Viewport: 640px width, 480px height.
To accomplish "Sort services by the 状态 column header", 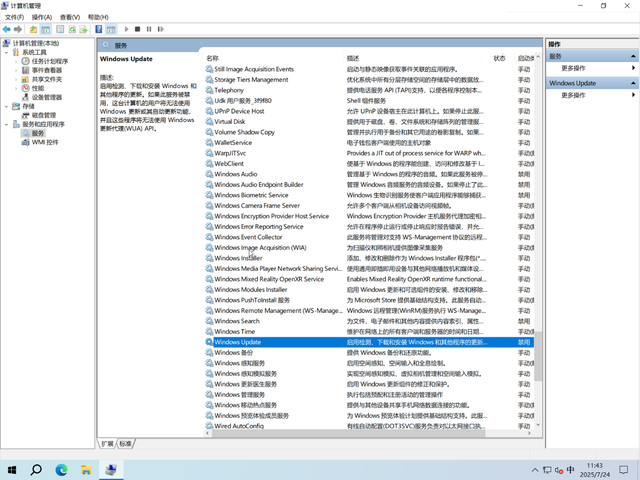I will [502, 58].
